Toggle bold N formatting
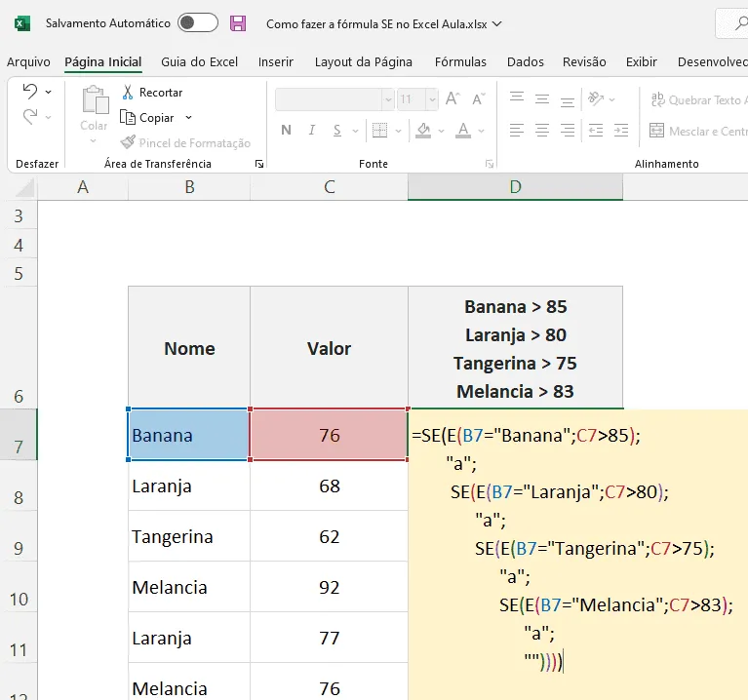This screenshot has height=700, width=748. pos(286,130)
